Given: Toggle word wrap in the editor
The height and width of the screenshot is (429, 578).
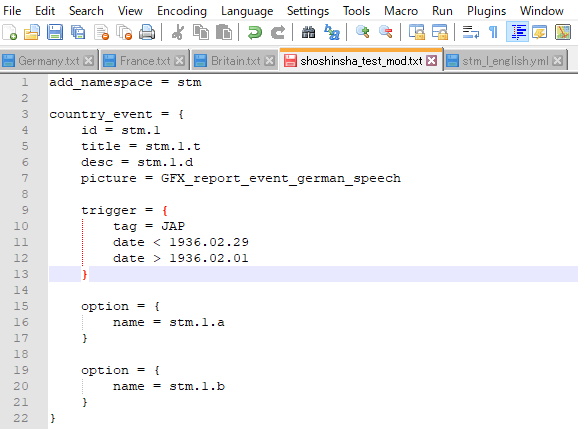Looking at the screenshot, I should pos(471,32).
